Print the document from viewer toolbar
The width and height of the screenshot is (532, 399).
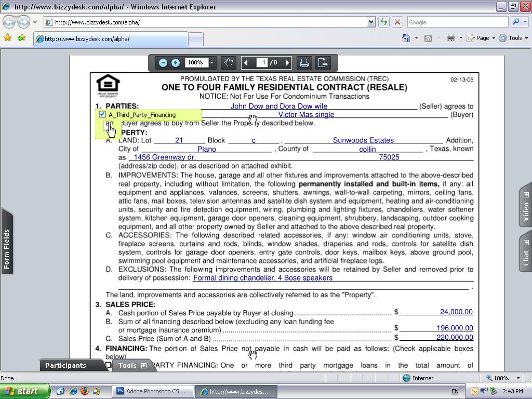304,63
